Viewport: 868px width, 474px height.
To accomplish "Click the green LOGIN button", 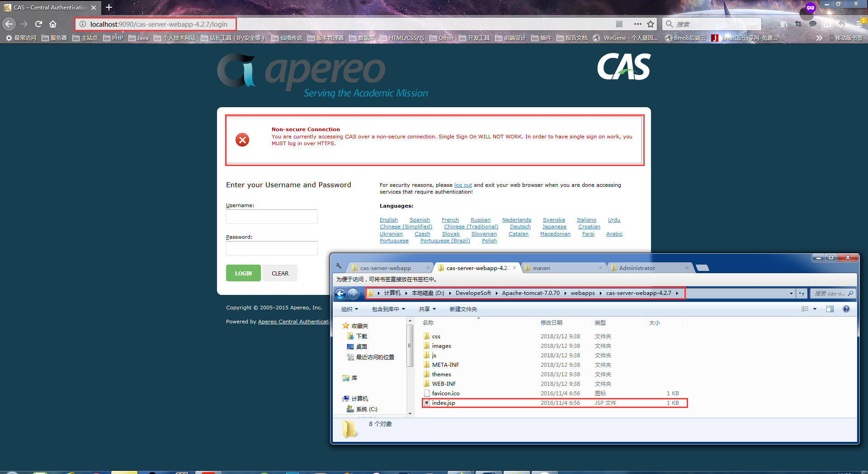I will (x=243, y=273).
